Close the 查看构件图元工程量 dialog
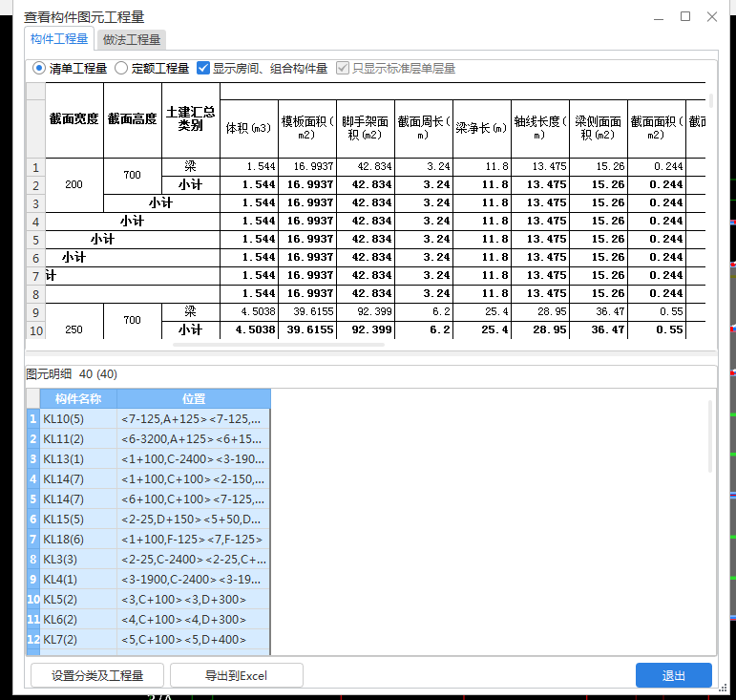736x700 pixels. click(x=712, y=17)
